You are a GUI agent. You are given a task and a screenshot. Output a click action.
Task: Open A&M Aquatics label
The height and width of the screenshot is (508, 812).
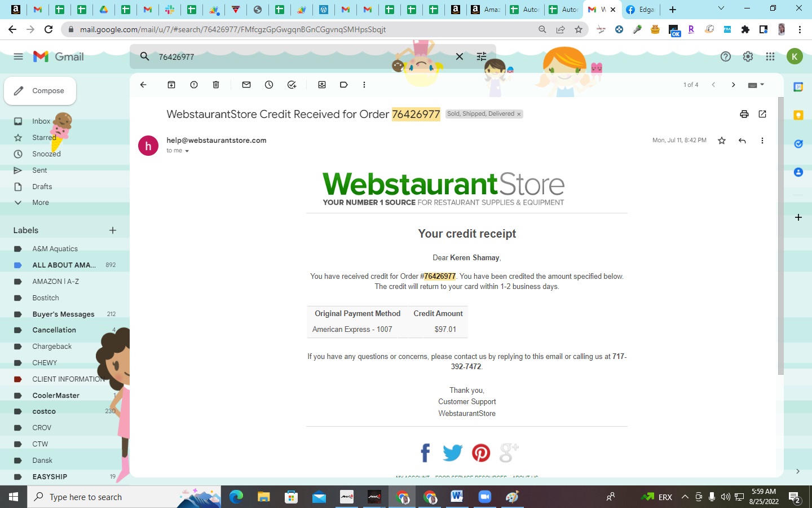pos(55,249)
